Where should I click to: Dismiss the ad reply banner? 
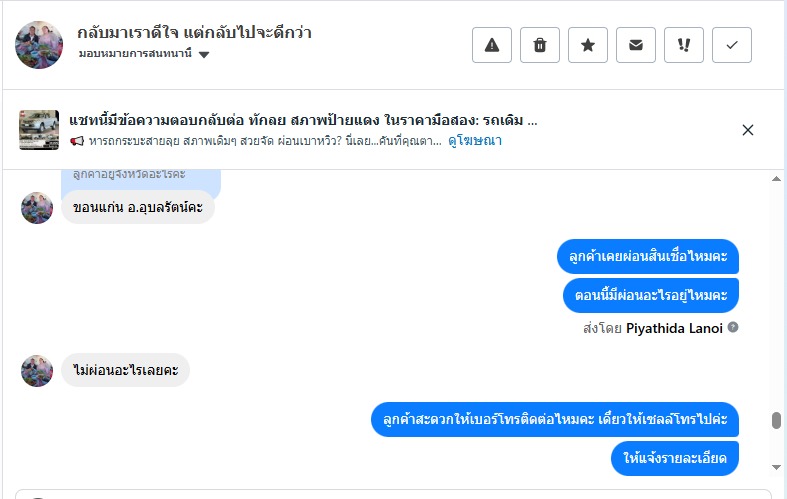pyautogui.click(x=748, y=130)
